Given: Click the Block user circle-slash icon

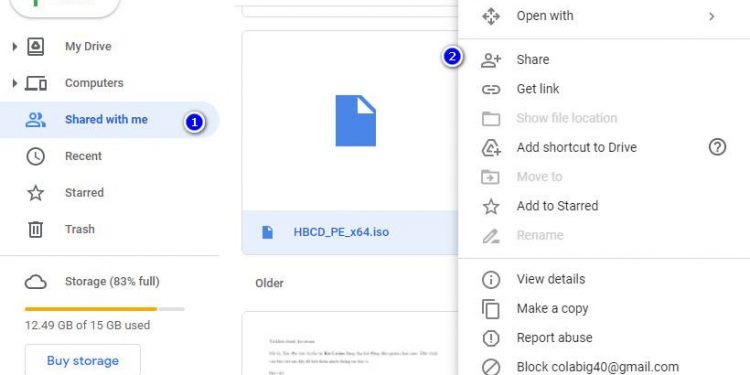Looking at the screenshot, I should 491,367.
